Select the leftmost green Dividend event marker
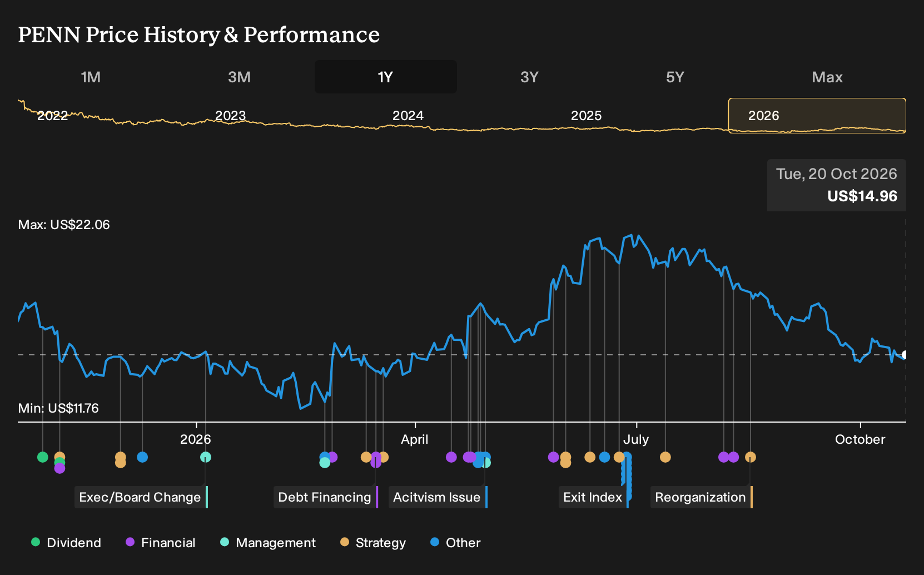Viewport: 924px width, 575px height. pyautogui.click(x=43, y=457)
